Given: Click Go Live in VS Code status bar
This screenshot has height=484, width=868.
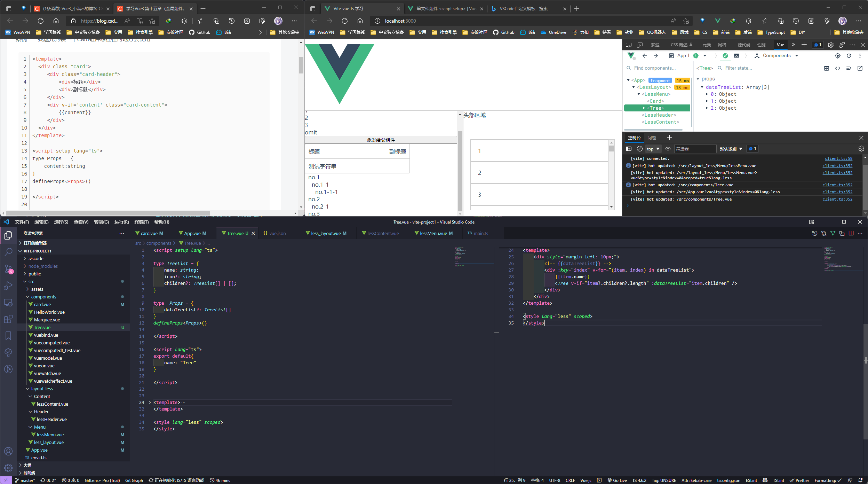Looking at the screenshot, I should pos(617,480).
